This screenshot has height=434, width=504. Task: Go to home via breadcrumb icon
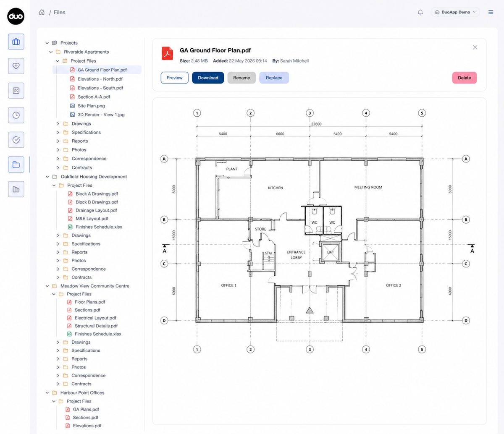click(x=42, y=12)
